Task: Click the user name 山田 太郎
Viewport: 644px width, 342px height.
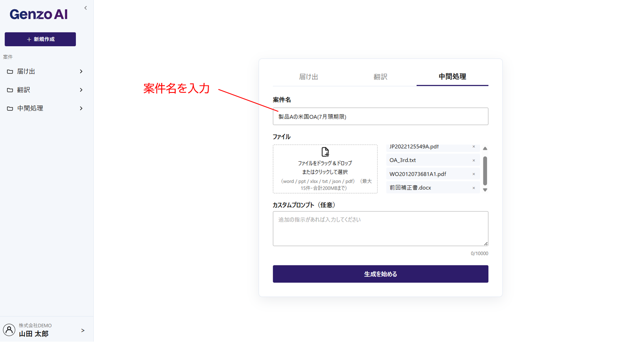Action: click(34, 334)
